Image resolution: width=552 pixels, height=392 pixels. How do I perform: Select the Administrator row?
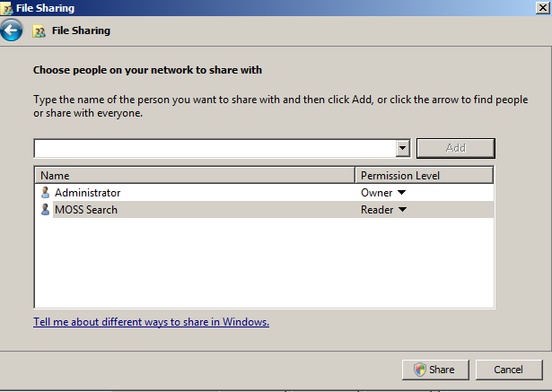coord(264,193)
